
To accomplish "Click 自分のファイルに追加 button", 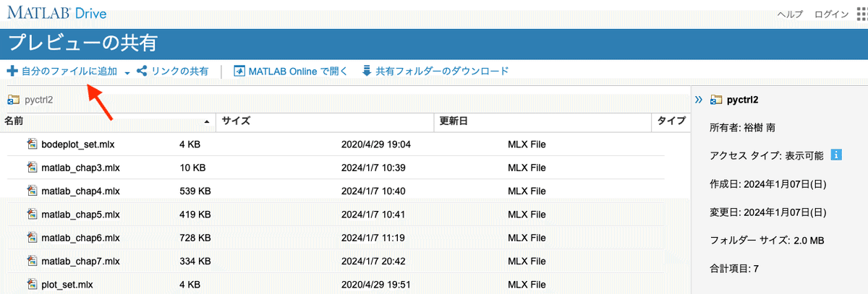I will click(63, 72).
